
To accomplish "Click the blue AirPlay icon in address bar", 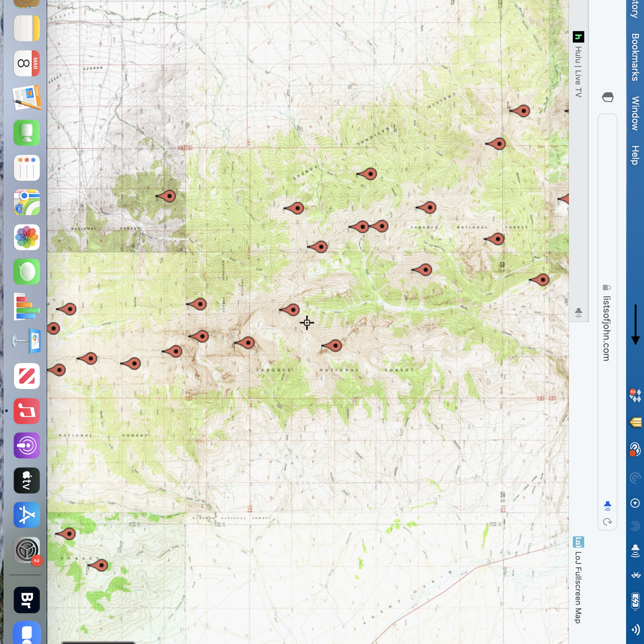I will pyautogui.click(x=607, y=506).
